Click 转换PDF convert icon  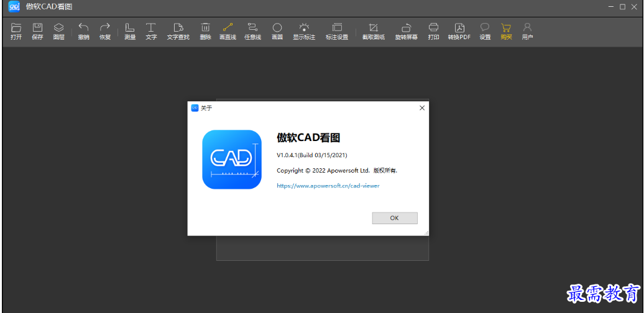coord(459,32)
